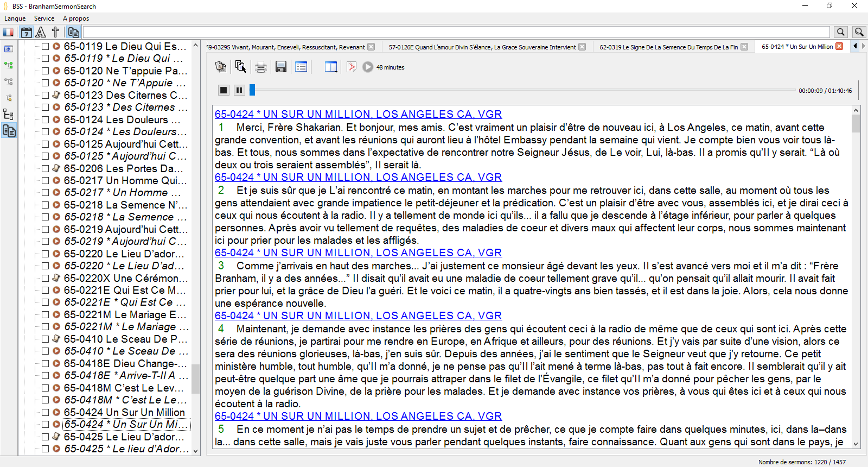
Task: Toggle the calendar date sort icon
Action: (26, 33)
